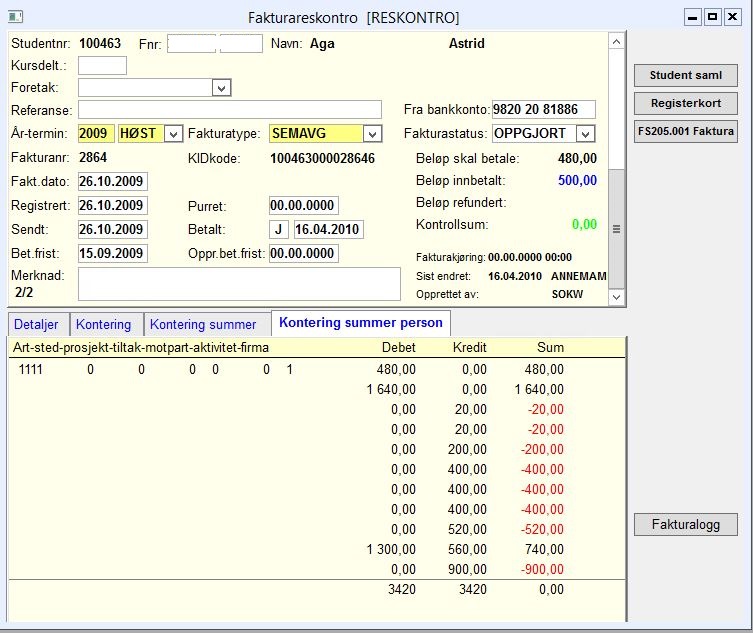
Task: Expand the Foretak dropdown
Action: (x=221, y=88)
